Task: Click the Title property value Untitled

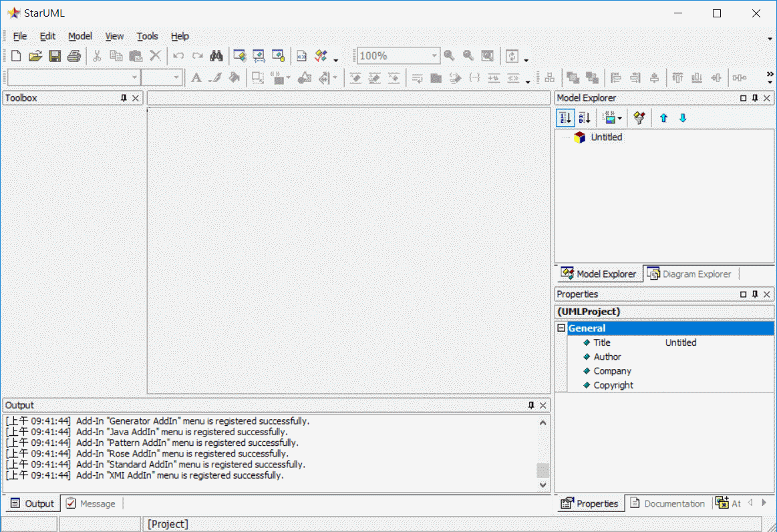Action: click(680, 342)
